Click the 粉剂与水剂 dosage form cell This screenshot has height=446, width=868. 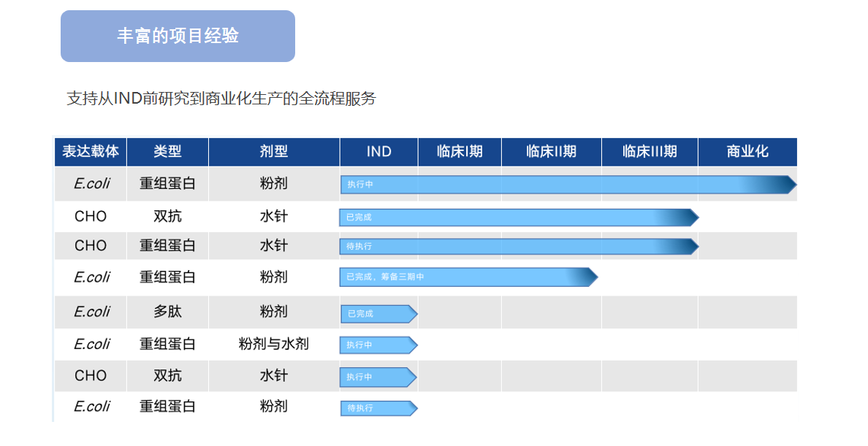(x=273, y=344)
